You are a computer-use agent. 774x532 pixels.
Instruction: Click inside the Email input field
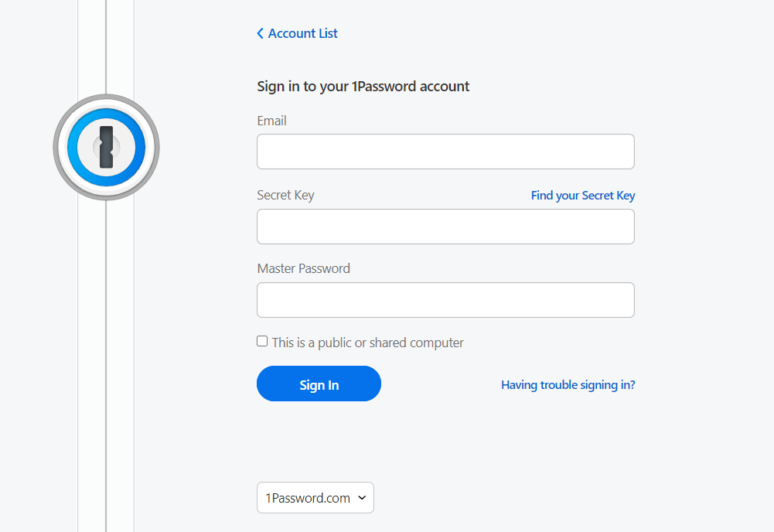(445, 152)
